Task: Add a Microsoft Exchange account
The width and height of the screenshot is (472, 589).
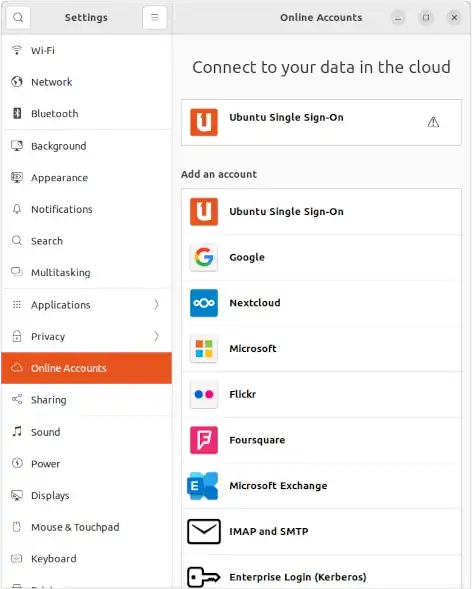Action: click(321, 486)
